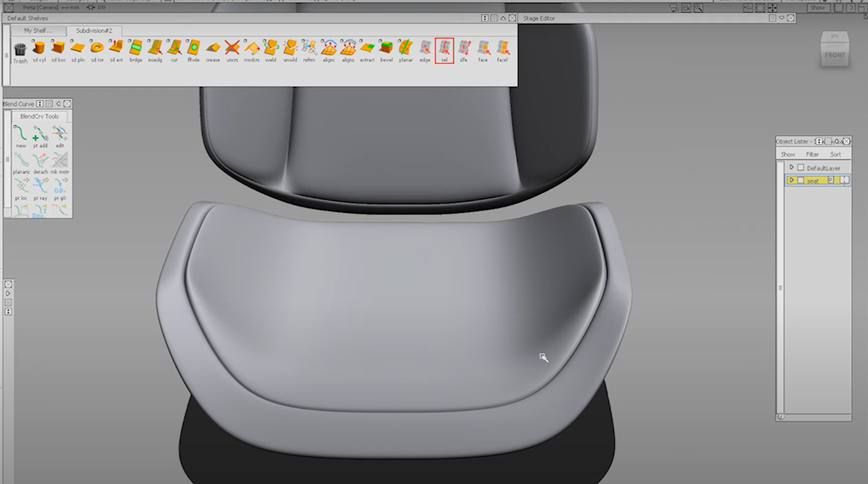Toggle visibility checkbox for DefaultLayer

click(x=800, y=168)
